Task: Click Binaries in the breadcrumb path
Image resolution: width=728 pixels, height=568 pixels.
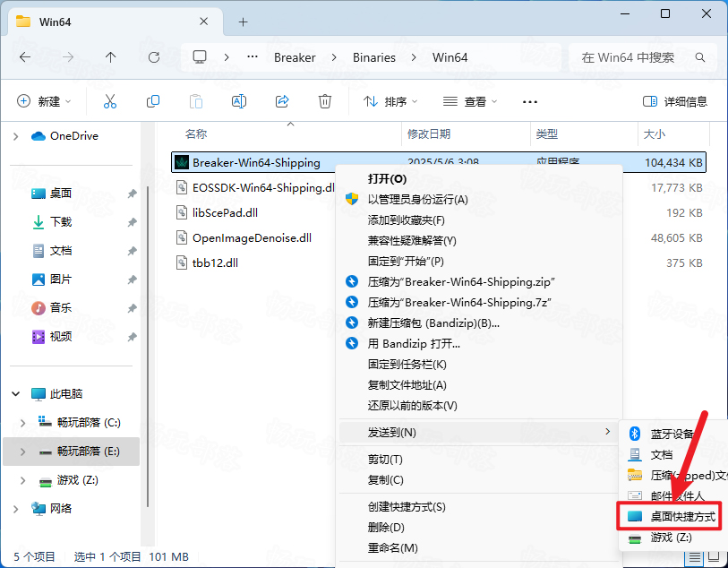Action: point(374,57)
